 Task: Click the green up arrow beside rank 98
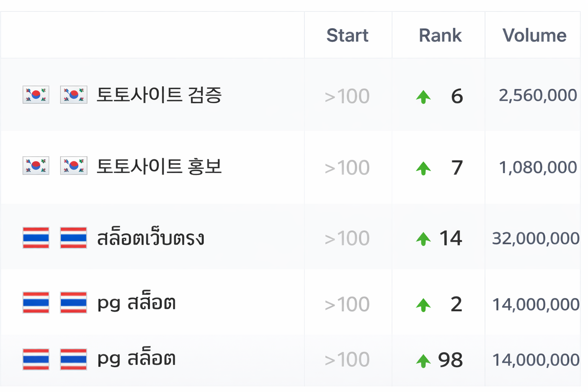[423, 361]
